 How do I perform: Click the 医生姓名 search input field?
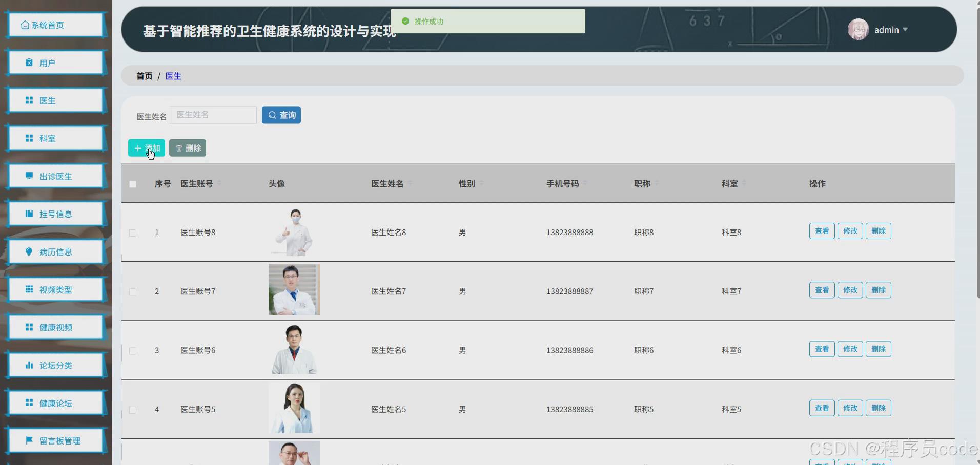213,115
